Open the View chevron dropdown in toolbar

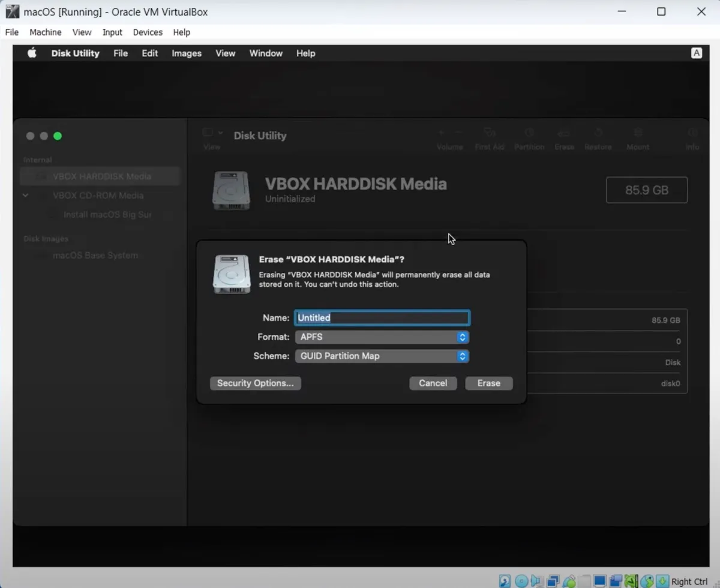(x=220, y=132)
